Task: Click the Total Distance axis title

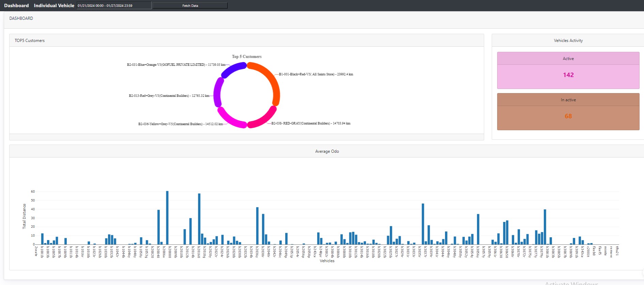Action: [x=24, y=216]
